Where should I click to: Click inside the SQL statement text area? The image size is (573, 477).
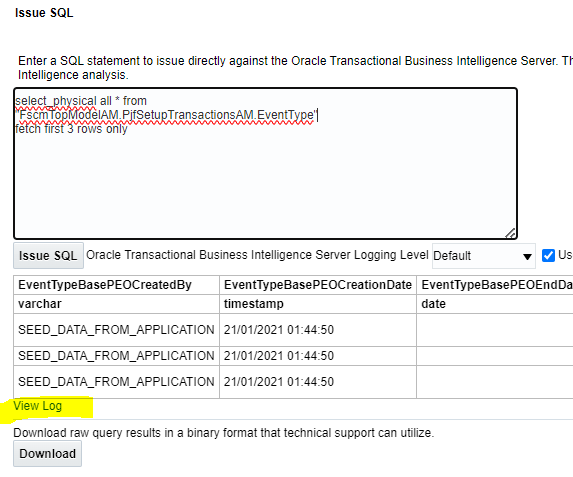click(265, 163)
